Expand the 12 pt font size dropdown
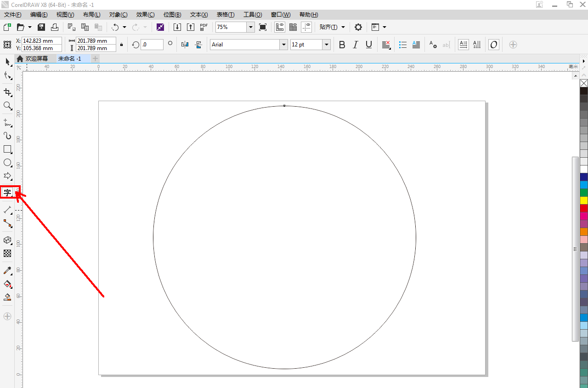 pyautogui.click(x=326, y=45)
